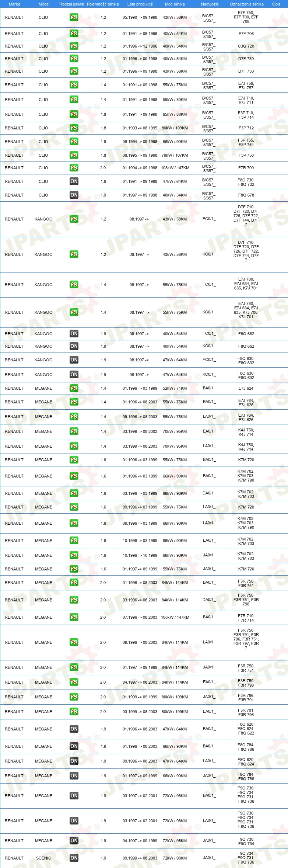
Task: Click the petrol icon for Kangoo 1.2 KC0/1_
Action: (74, 254)
